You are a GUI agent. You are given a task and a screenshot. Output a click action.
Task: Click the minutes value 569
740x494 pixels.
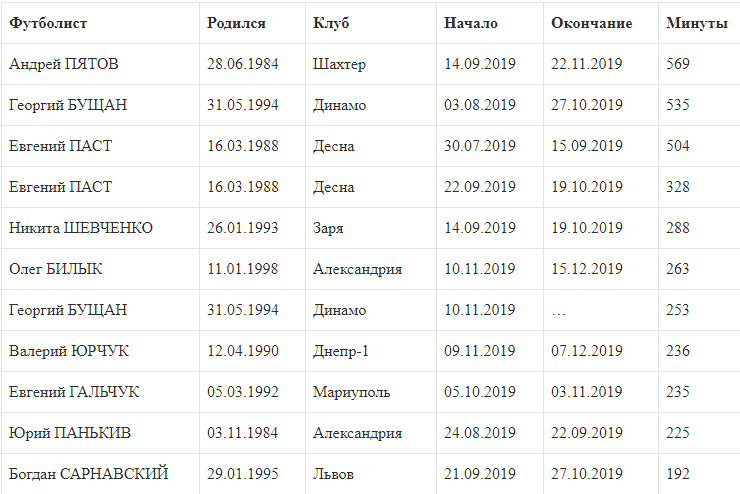pos(678,64)
